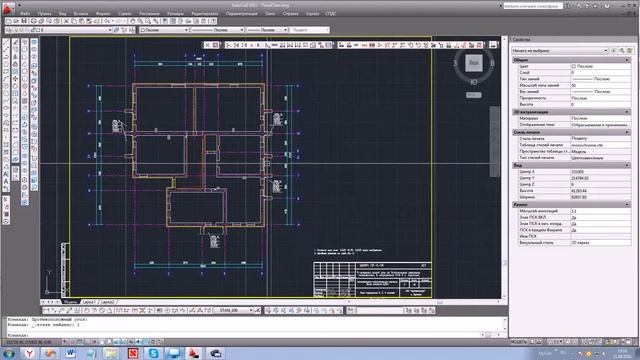Click the 'Ю' south compass label on ViewCube
640x360 pixels.
coord(473,82)
